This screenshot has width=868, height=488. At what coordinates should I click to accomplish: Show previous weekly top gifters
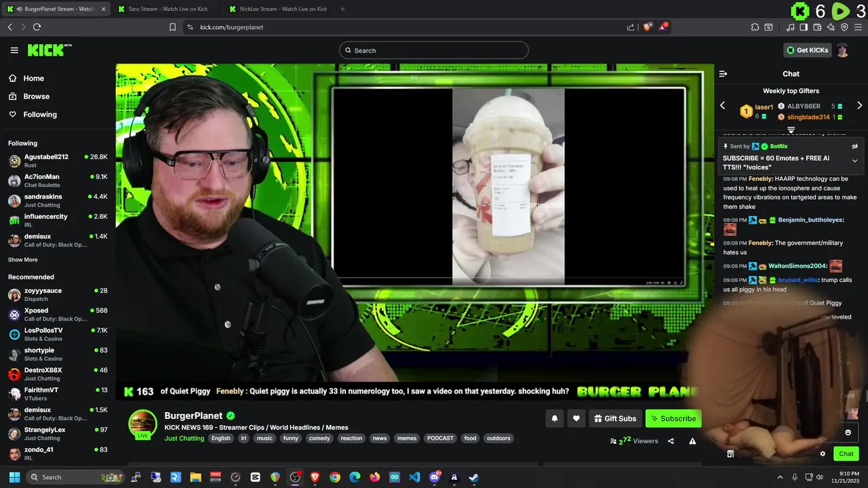pyautogui.click(x=722, y=106)
